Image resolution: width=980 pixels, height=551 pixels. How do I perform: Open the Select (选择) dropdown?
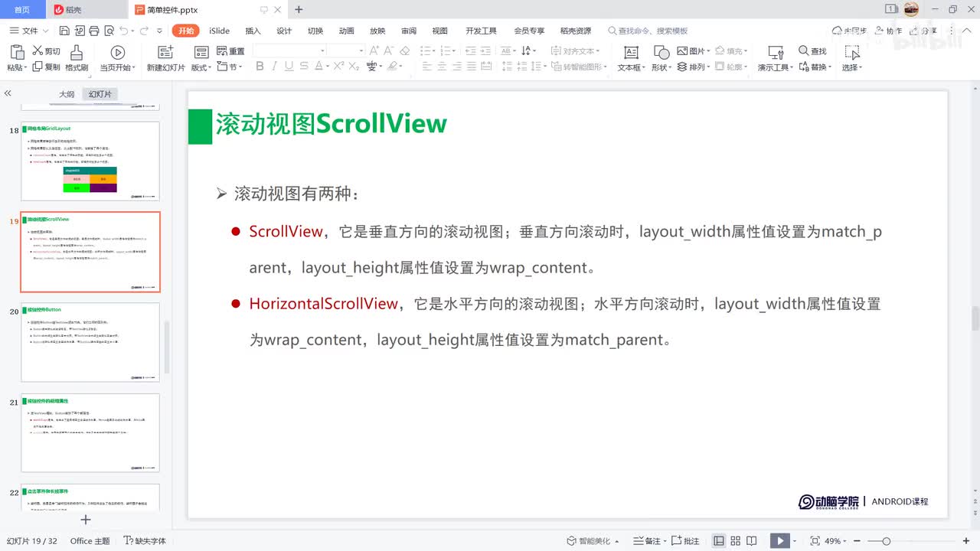click(x=852, y=67)
